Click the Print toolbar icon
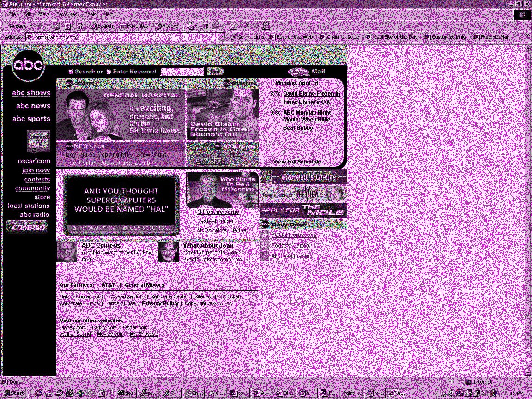Screen dimensions: 532x399 [x=204, y=26]
